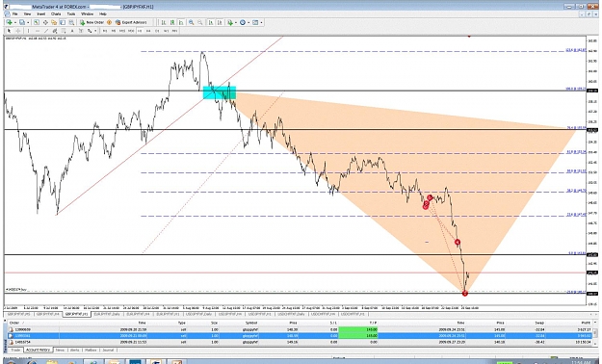The width and height of the screenshot is (602, 364).
Task: Open the Insert menu
Action: 41,13
